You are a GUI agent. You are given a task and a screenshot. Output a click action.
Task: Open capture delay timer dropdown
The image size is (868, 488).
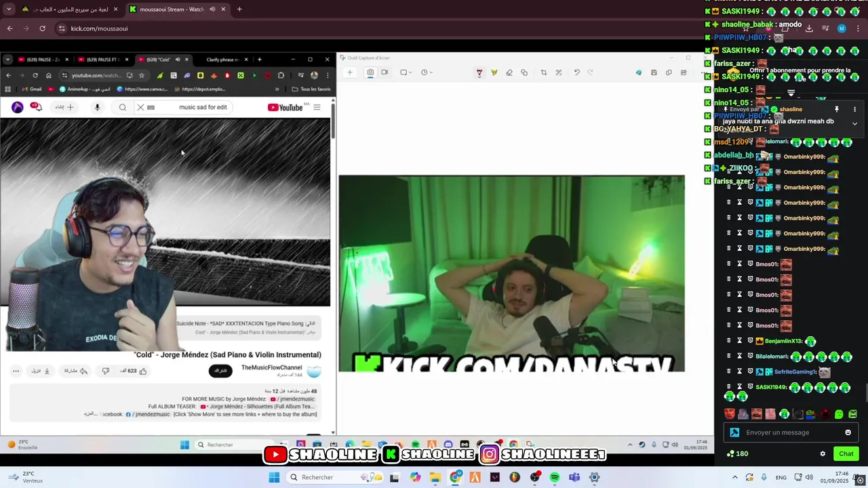426,73
